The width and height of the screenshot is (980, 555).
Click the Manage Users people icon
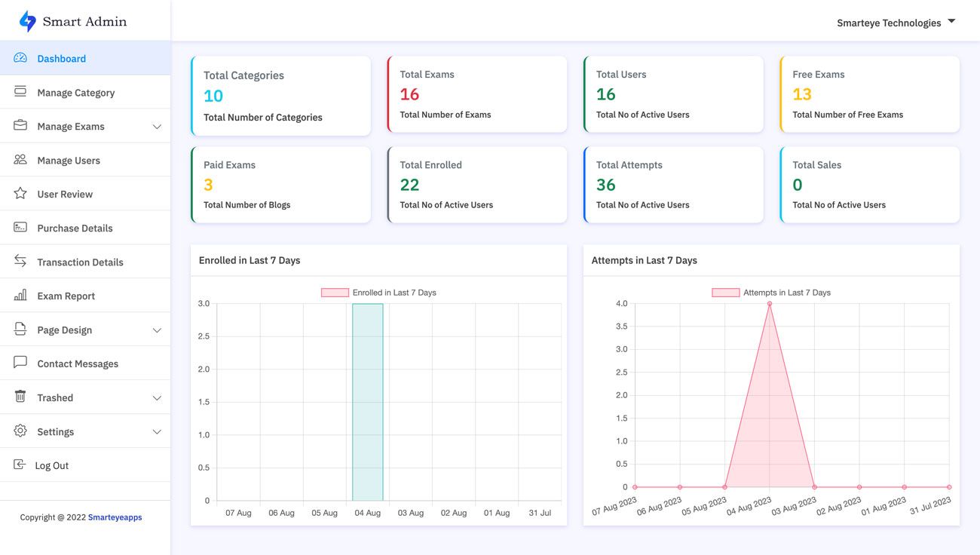click(20, 160)
